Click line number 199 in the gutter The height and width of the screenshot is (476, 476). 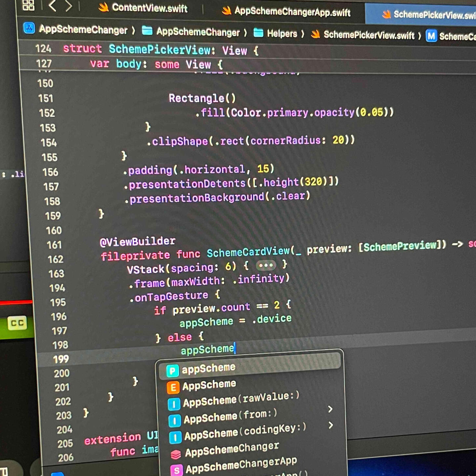pos(61,359)
